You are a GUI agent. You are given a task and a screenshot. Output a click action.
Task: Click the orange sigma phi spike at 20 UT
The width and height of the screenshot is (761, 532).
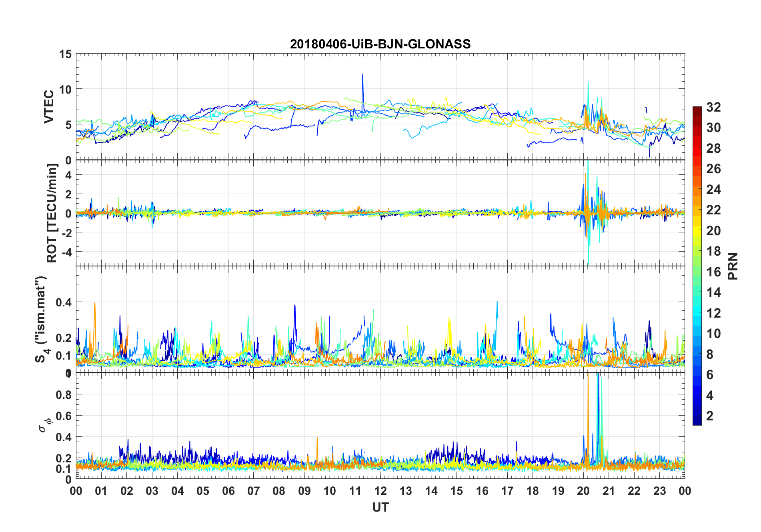tap(588, 420)
